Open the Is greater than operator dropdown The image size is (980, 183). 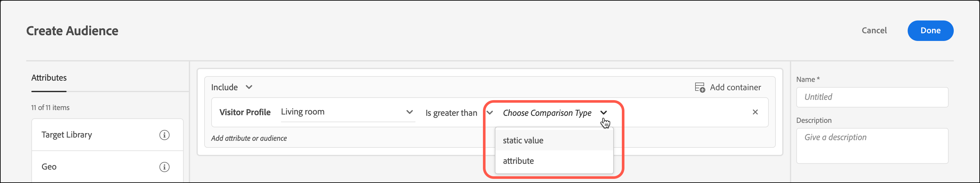coord(490,113)
